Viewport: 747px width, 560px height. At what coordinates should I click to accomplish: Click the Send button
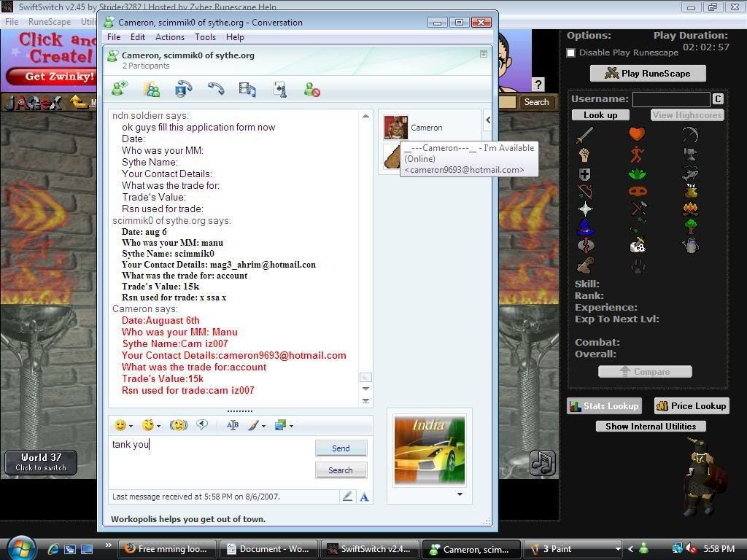coord(341,448)
